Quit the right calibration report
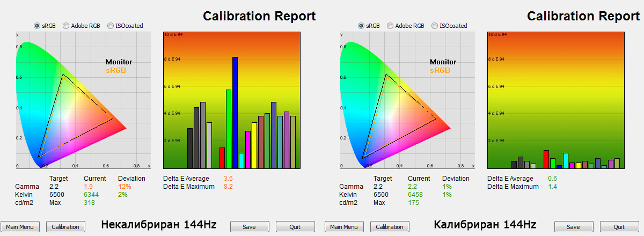Viewport: 644px width, 236px height. pos(620,227)
